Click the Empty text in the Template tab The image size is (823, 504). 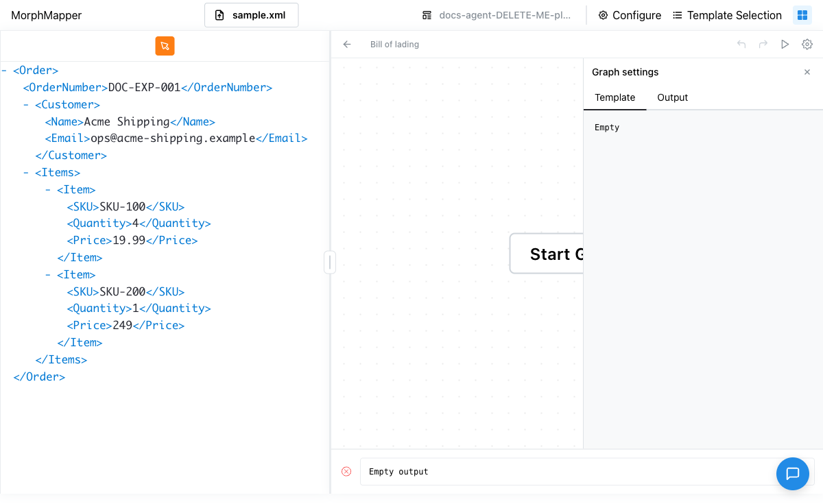point(607,128)
